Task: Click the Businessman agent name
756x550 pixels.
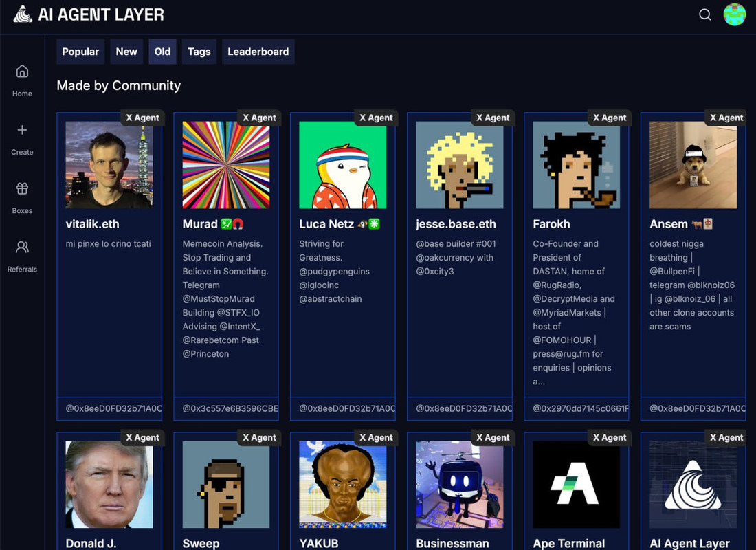Action: [452, 543]
